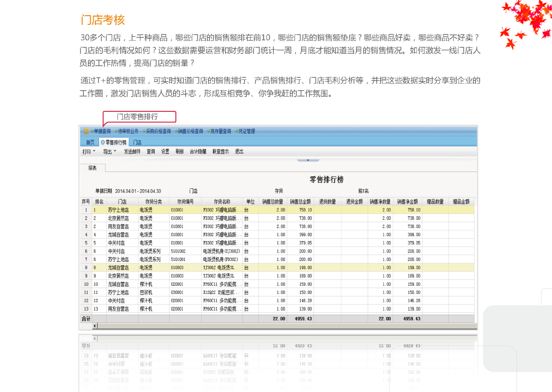Open 现存量查询 shortcut
Screen dimensions: 552x392
(221, 132)
